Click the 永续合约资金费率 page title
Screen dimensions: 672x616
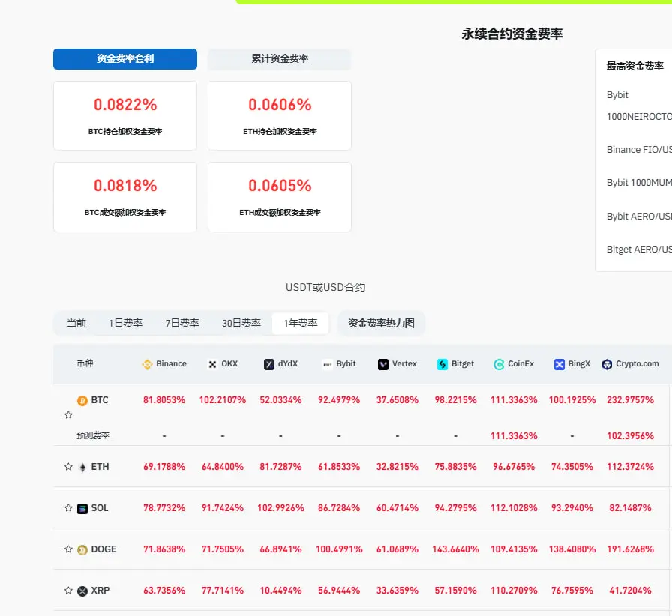(511, 34)
